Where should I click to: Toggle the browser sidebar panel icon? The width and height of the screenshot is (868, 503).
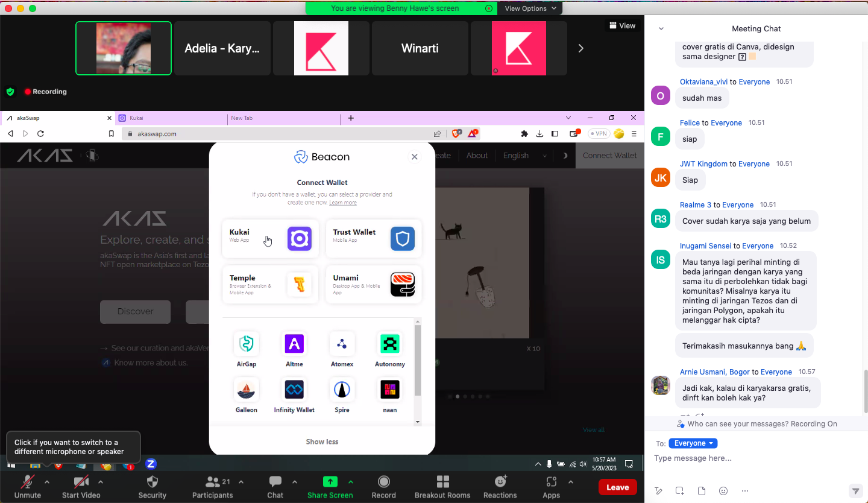[555, 134]
